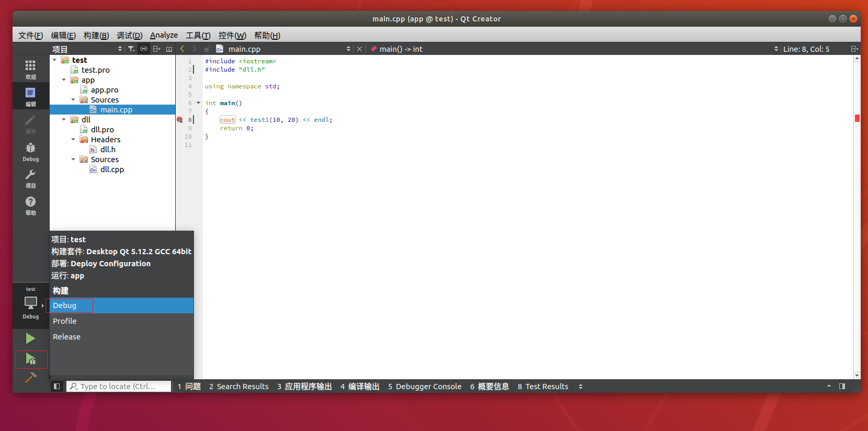Toggle synchronize with editor link icon
Screen dimensions: 868x431
(x=144, y=49)
